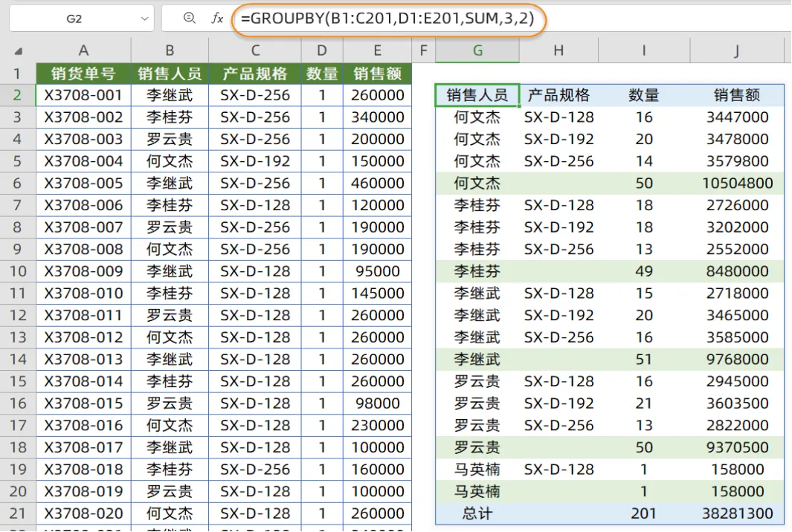
Task: Click quantity 49 subtotal
Action: coord(643,271)
